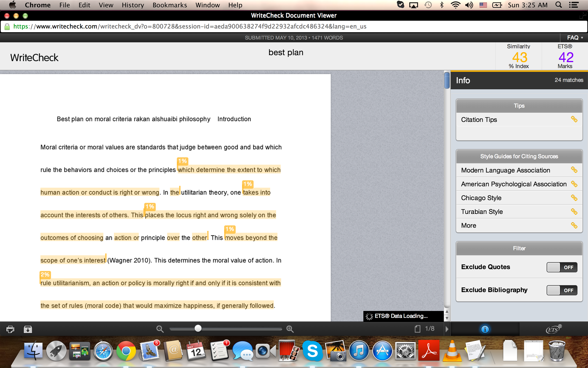
Task: Click the '24 matches' count
Action: 569,80
